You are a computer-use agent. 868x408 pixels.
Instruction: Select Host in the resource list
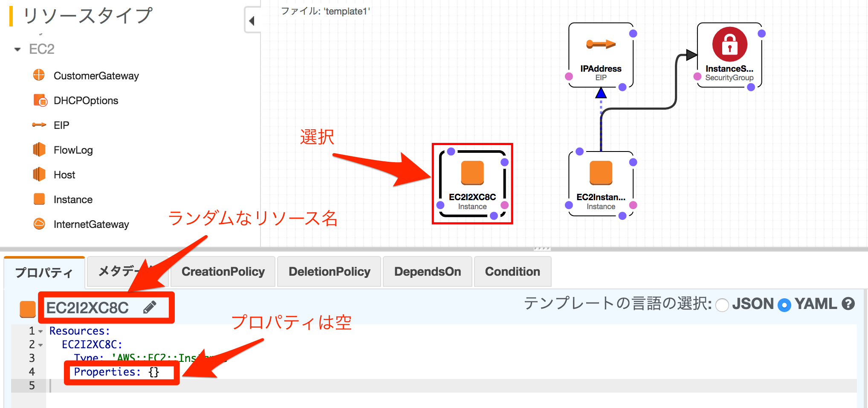click(64, 175)
